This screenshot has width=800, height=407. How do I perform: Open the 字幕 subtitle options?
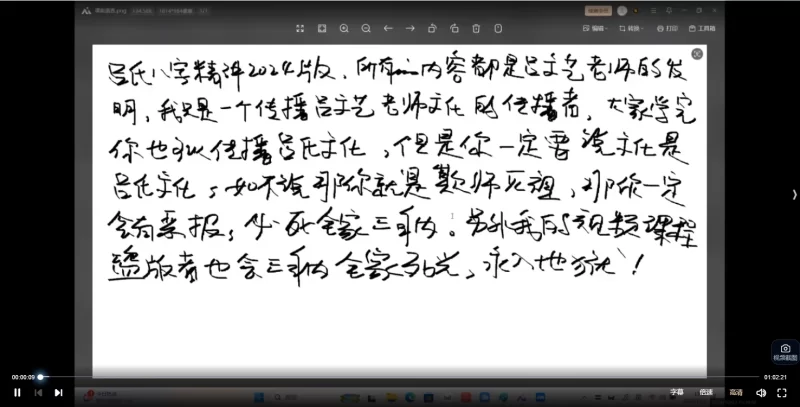(677, 392)
